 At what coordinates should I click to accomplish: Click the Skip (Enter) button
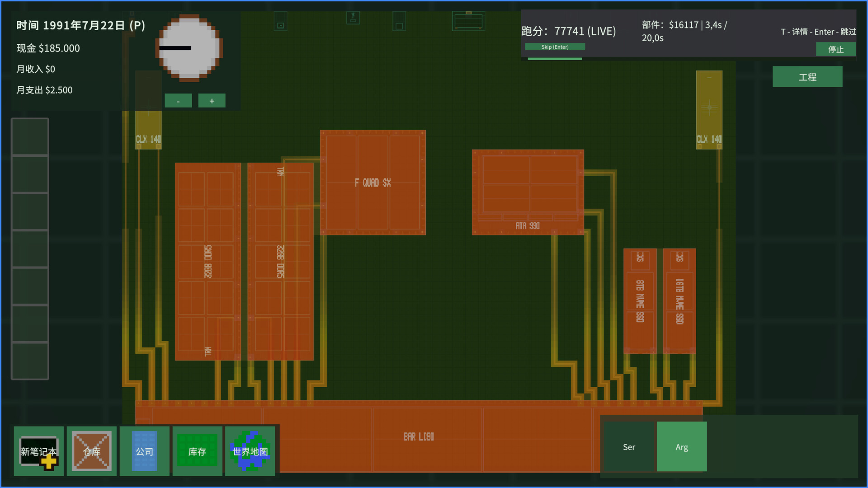(x=555, y=47)
